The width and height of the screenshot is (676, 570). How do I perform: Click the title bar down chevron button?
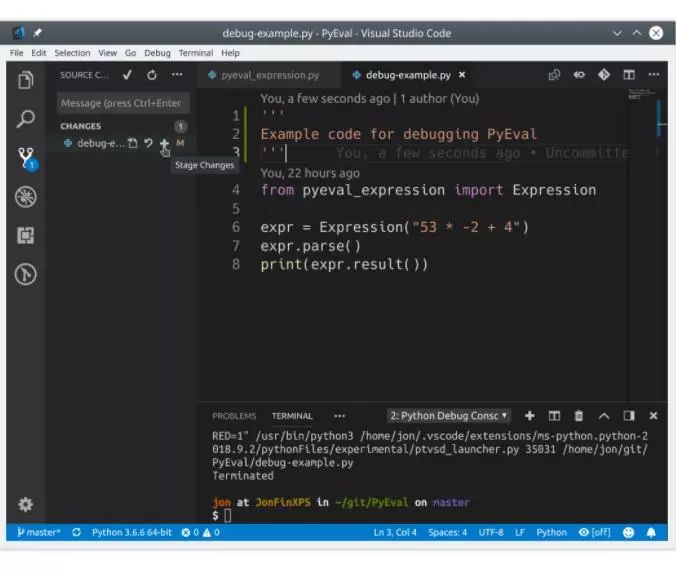tap(617, 33)
